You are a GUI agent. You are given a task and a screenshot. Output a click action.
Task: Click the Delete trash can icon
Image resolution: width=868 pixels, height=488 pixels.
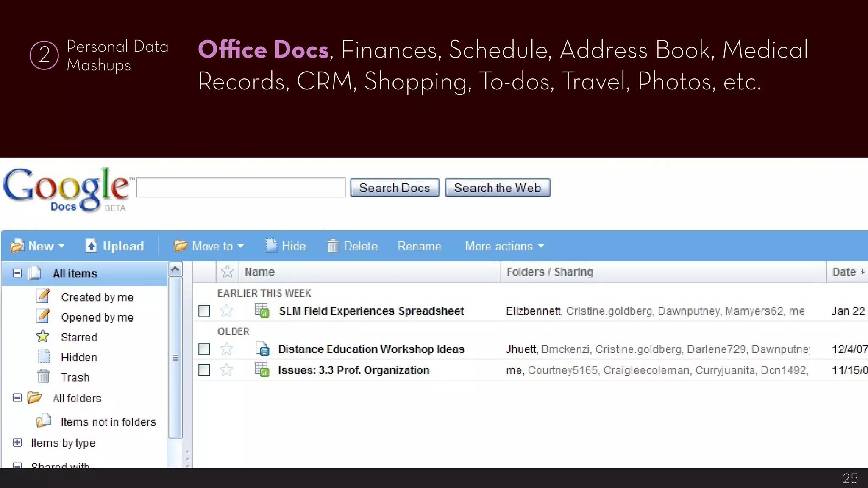click(333, 246)
